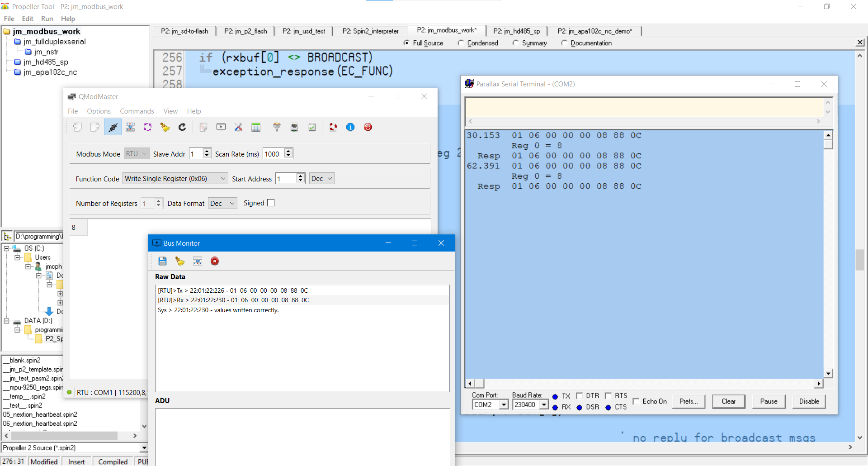Select the Full Source radio button
The width and height of the screenshot is (868, 466).
(406, 43)
